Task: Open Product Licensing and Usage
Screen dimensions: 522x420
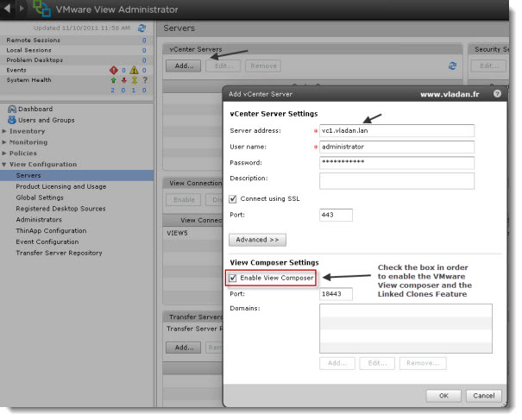Action: (x=61, y=186)
